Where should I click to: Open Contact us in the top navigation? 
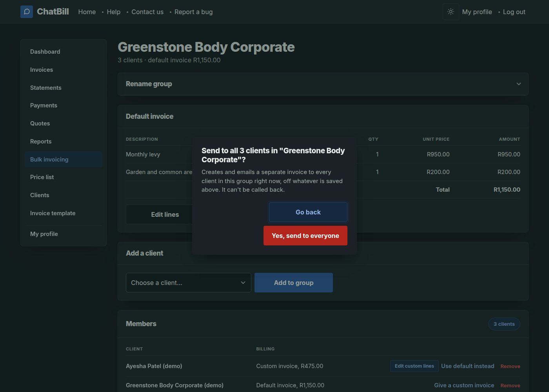pyautogui.click(x=147, y=12)
